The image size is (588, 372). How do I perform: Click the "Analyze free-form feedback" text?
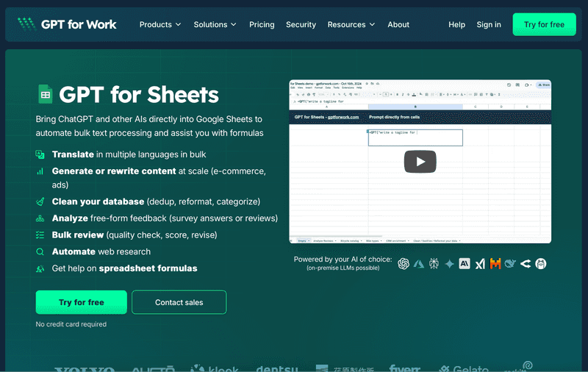coord(109,218)
